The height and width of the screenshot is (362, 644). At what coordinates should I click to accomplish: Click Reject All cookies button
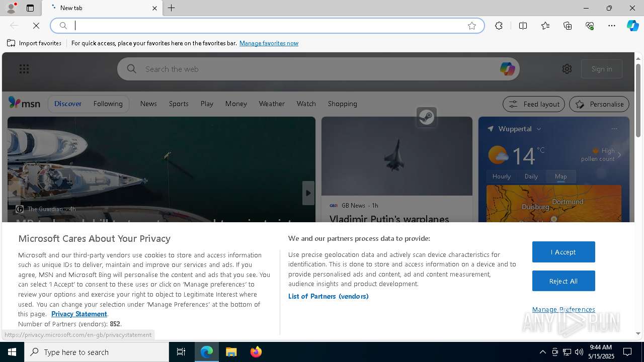563,281
